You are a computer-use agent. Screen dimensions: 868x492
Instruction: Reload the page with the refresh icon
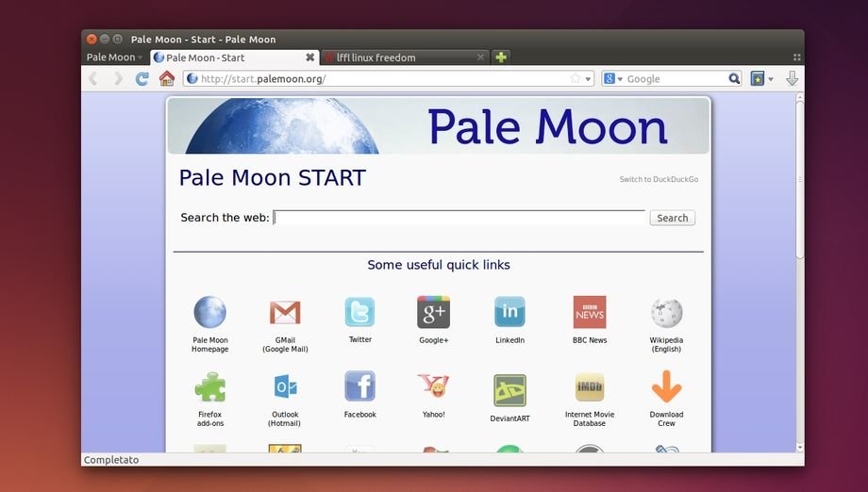(142, 78)
